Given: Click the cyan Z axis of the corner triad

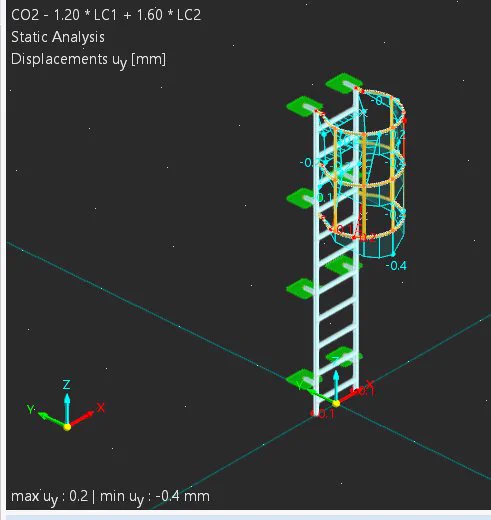Looking at the screenshot, I should click(67, 408).
